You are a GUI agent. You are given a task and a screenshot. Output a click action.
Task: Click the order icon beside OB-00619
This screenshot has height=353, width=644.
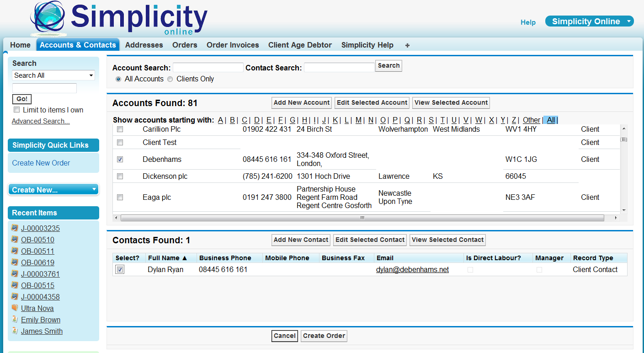(15, 262)
